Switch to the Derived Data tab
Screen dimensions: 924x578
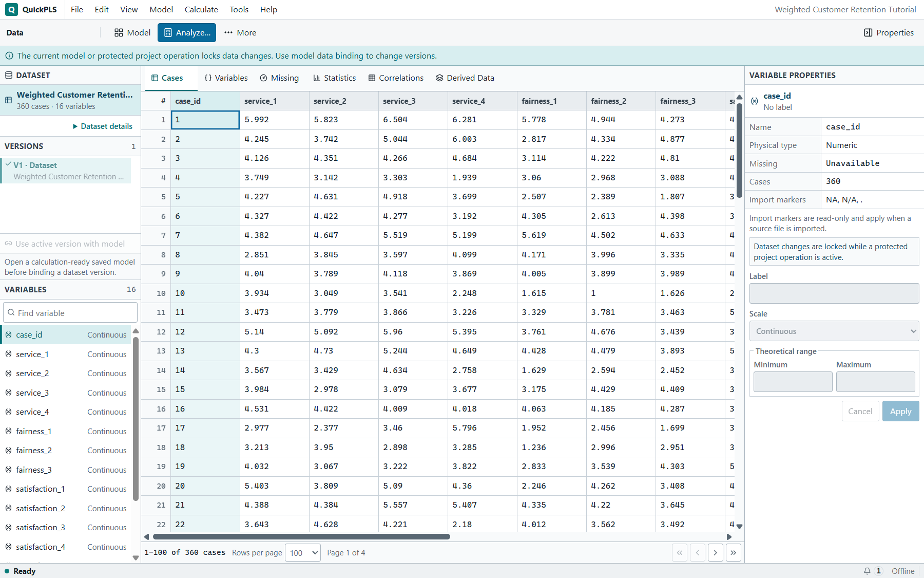click(465, 78)
